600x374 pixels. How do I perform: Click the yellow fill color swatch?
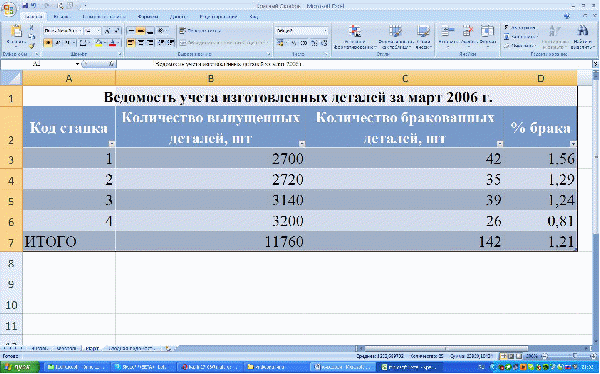tap(99, 43)
